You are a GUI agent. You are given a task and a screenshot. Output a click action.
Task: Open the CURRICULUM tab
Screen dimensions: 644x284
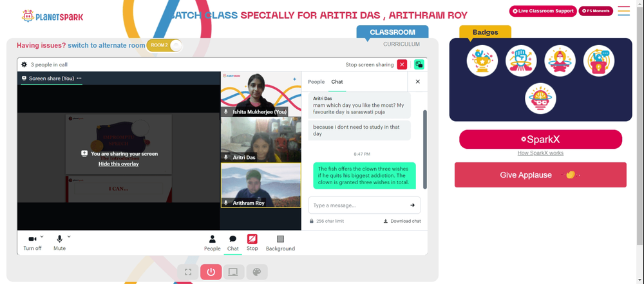tap(401, 44)
